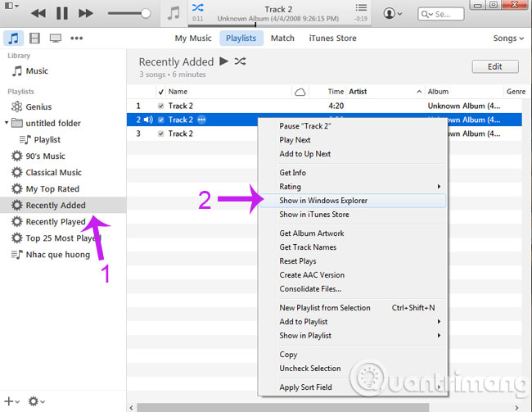Sort by the Time column header

(336, 92)
